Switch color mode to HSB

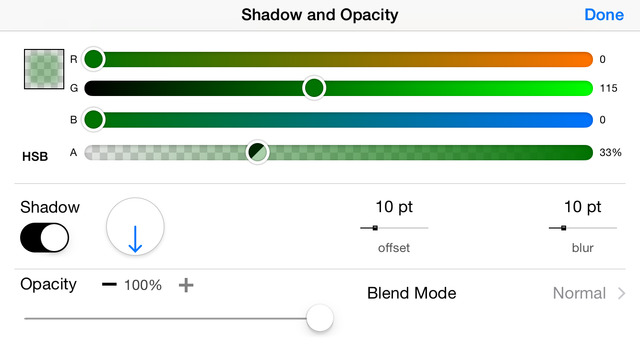click(35, 156)
